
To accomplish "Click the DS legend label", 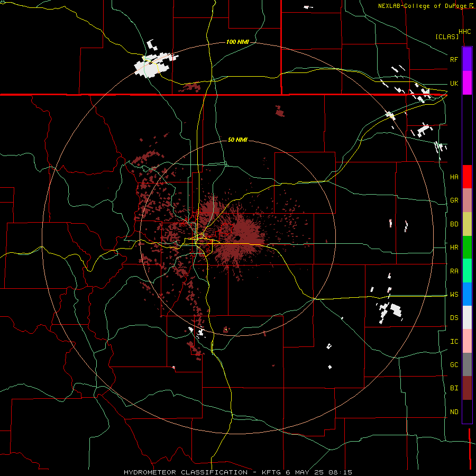I will pos(454,318).
